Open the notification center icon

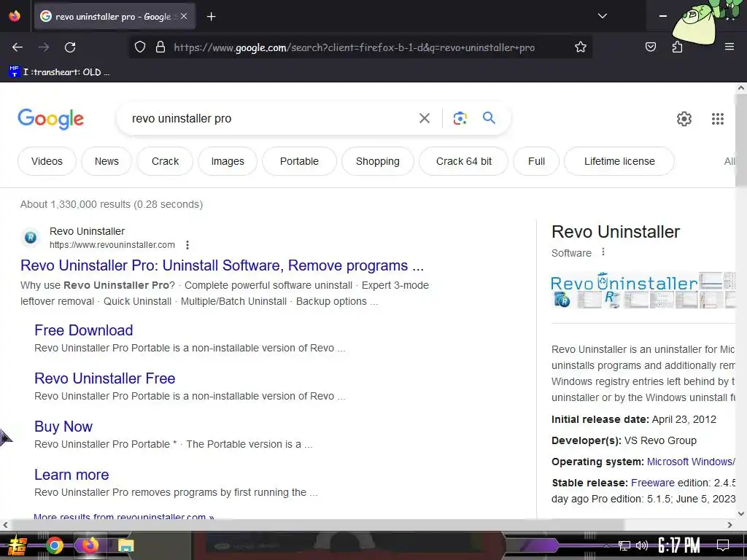(723, 545)
